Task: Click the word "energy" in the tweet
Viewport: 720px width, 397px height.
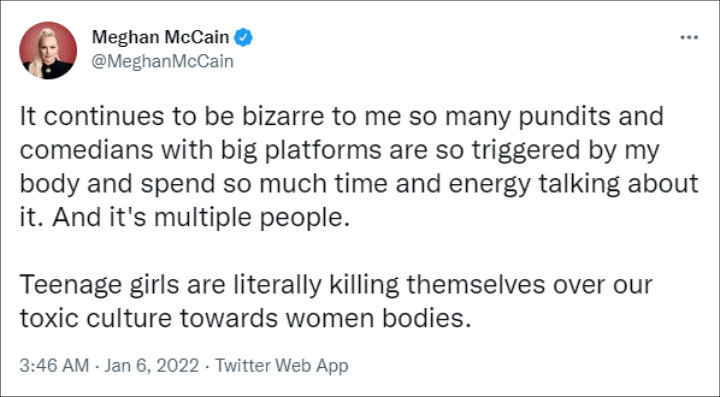Action: [x=489, y=185]
